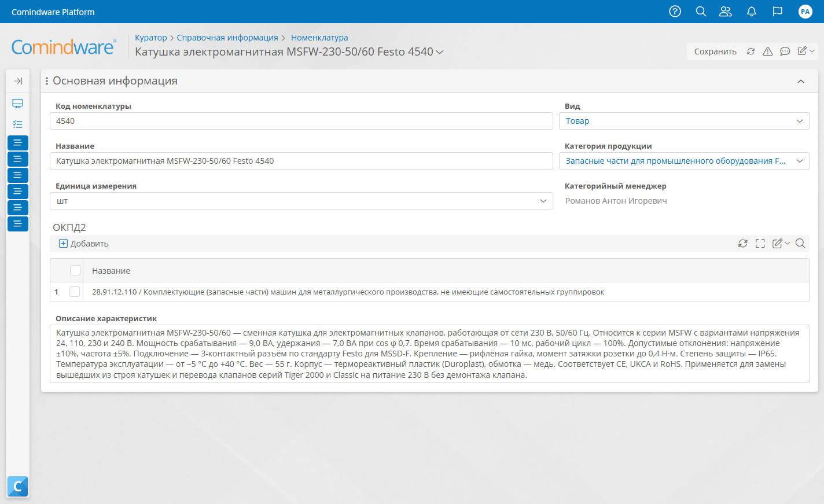Open the Категория продукции dropdown

[x=684, y=161]
